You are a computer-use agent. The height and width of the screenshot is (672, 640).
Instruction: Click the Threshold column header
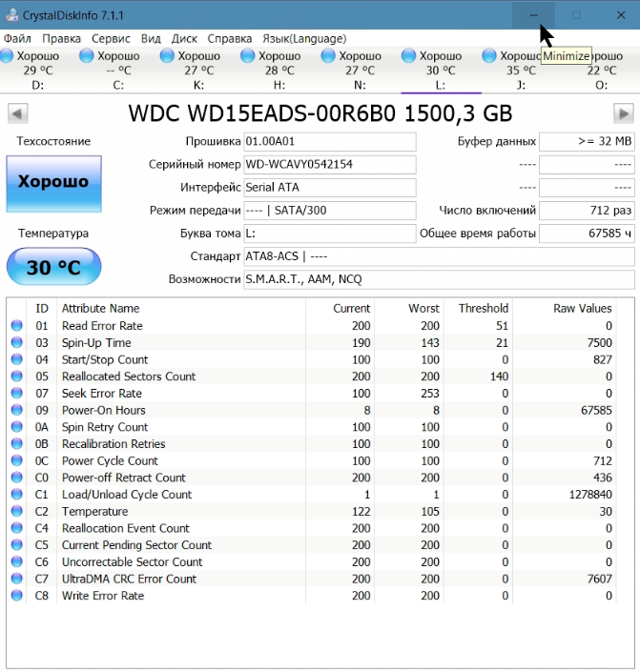483,308
